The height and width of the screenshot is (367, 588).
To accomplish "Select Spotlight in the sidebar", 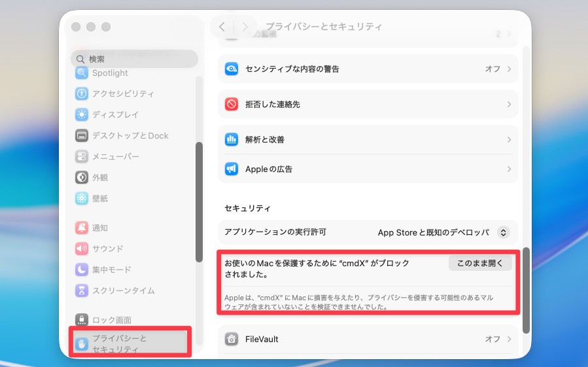I will [x=133, y=73].
